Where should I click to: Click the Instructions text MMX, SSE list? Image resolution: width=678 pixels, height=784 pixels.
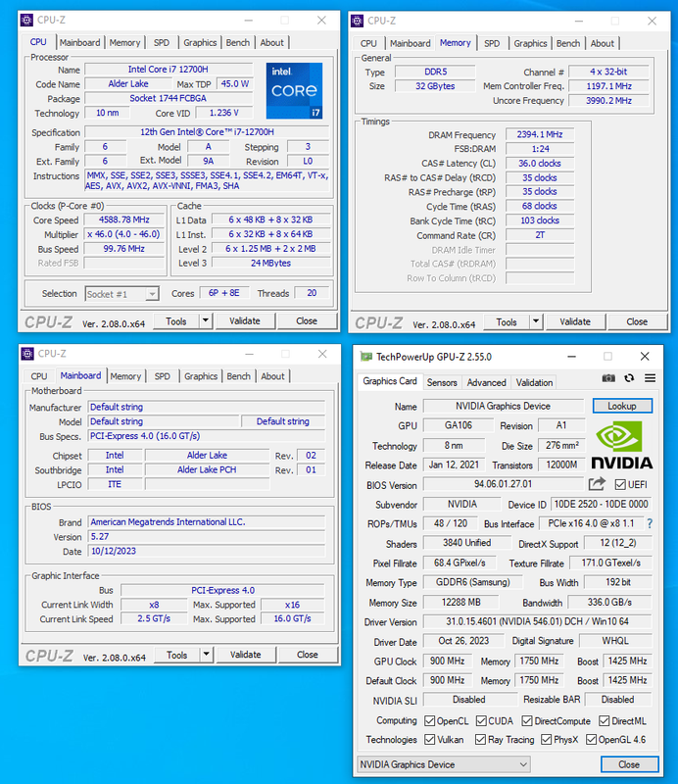click(207, 181)
